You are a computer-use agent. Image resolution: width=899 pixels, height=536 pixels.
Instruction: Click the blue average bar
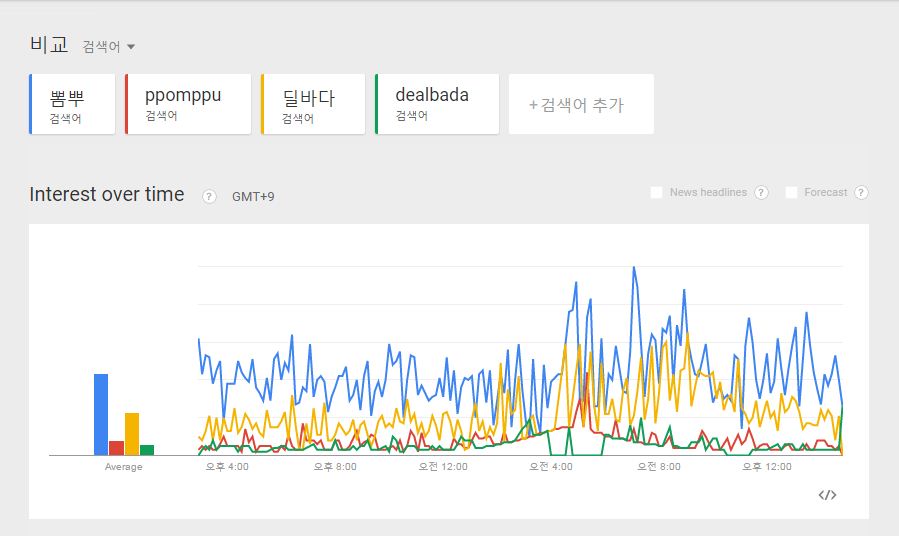tap(101, 415)
